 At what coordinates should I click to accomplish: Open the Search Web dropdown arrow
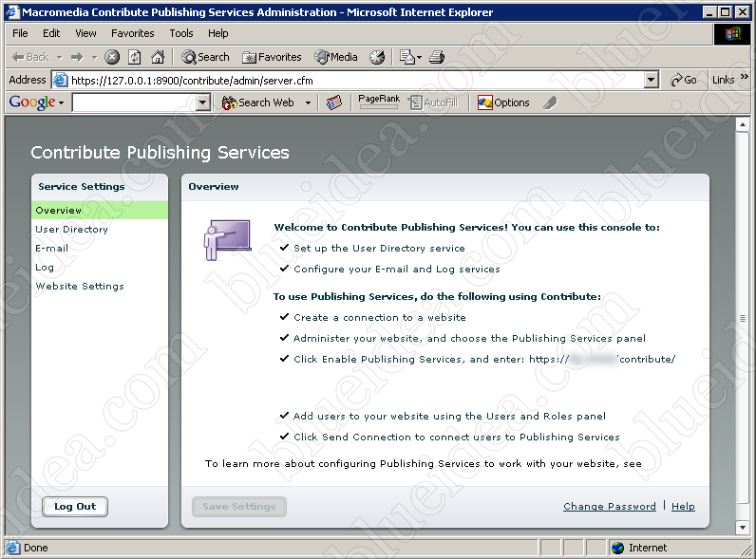point(308,102)
